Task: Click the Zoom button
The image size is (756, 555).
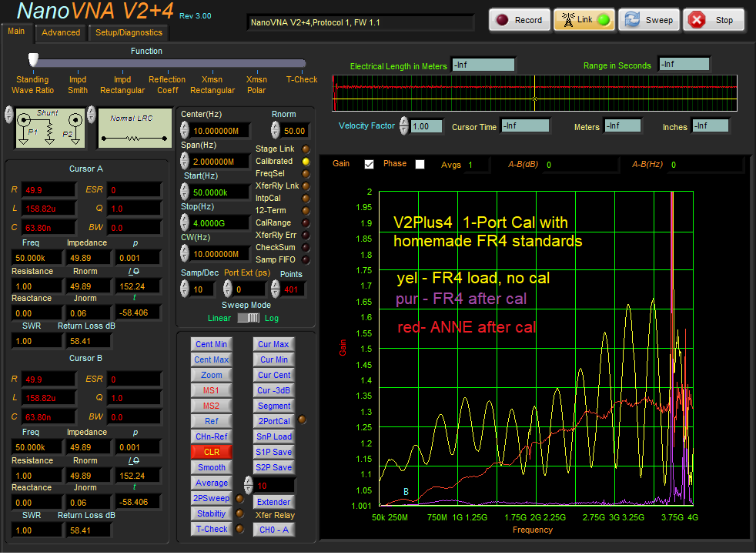Action: (x=211, y=375)
